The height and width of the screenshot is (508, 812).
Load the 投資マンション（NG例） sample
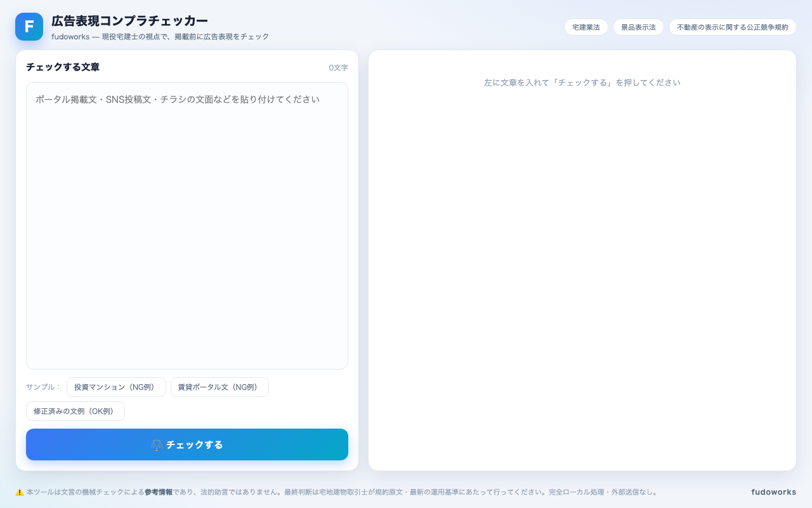(116, 387)
